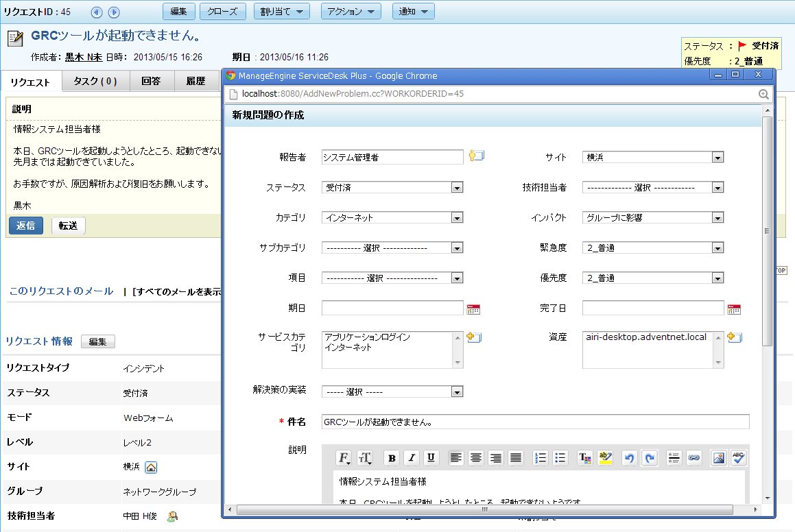
Task: Open インパクト dropdown
Action: pyautogui.click(x=653, y=217)
